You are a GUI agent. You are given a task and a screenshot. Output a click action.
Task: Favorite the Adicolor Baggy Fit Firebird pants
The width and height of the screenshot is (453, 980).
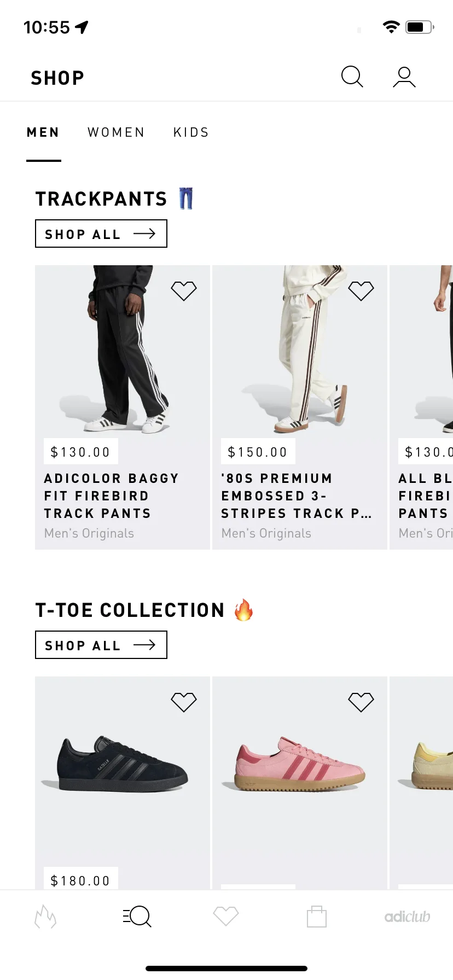click(x=184, y=291)
